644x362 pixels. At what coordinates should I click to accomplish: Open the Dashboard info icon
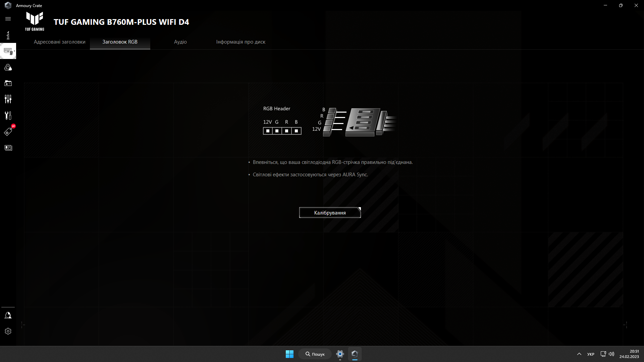point(8,35)
